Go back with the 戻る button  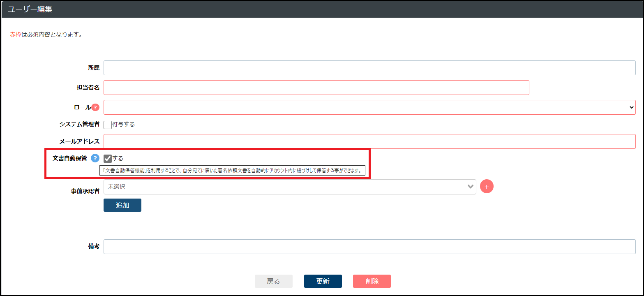273,281
